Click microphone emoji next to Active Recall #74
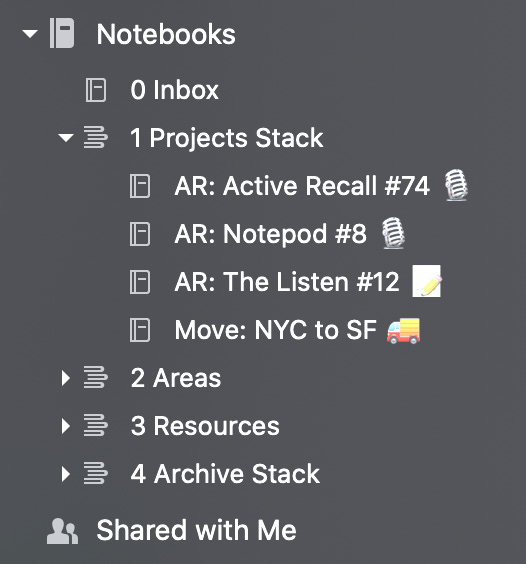The image size is (526, 564). tap(456, 185)
